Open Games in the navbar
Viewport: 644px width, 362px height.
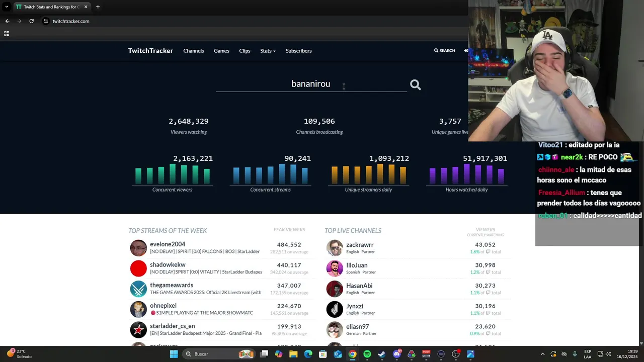click(221, 51)
